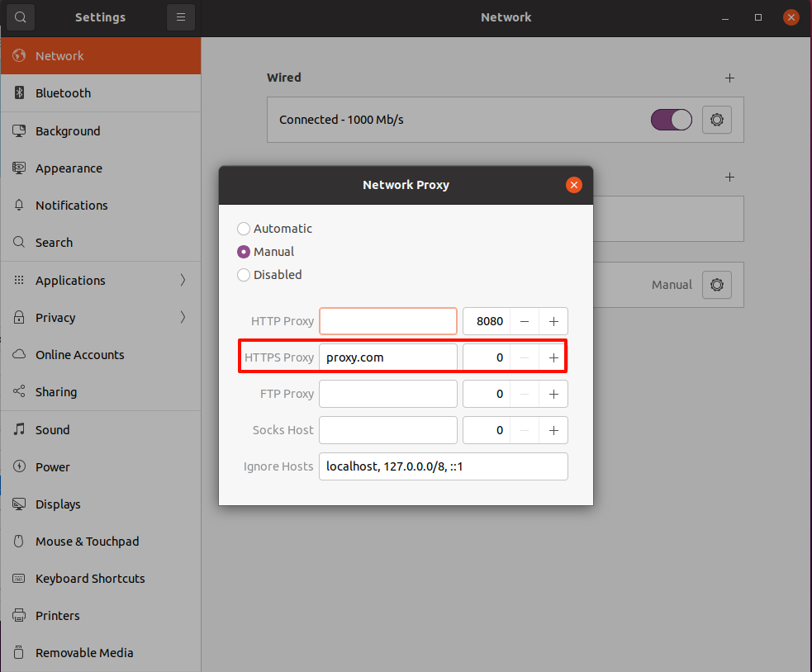Add a VPN with second plus icon

point(729,177)
